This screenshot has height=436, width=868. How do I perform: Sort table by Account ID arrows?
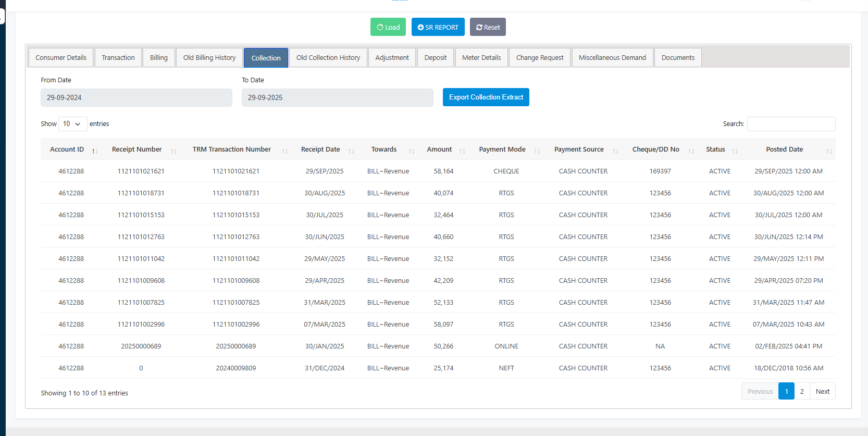pyautogui.click(x=95, y=151)
